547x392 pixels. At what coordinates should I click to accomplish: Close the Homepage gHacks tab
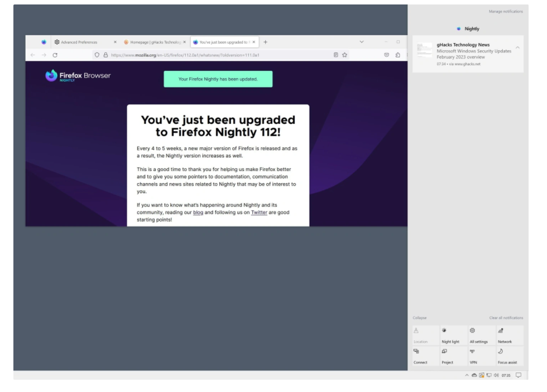tap(185, 42)
